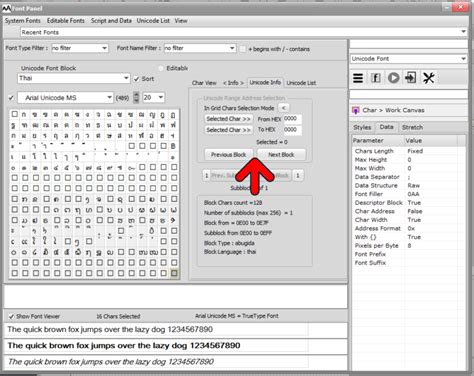
Task: Toggle the Sort checkbox
Action: coord(136,79)
